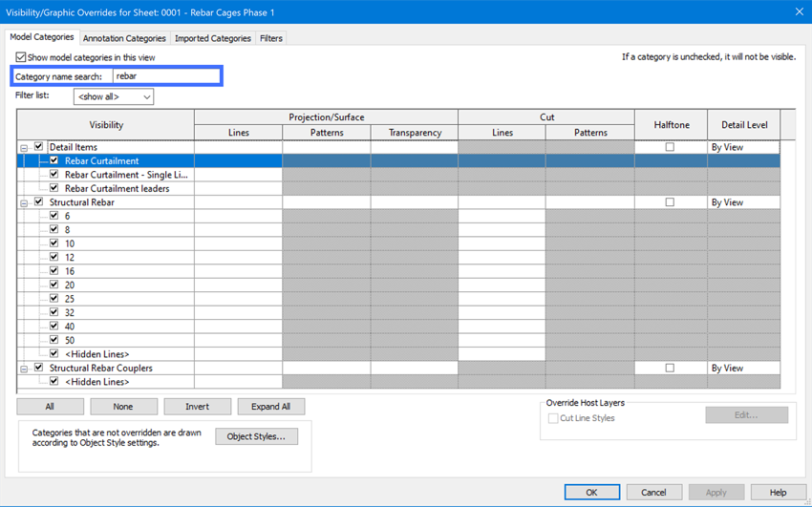
Task: Enable Halftone for Structural Rebar Couplers
Action: (670, 368)
